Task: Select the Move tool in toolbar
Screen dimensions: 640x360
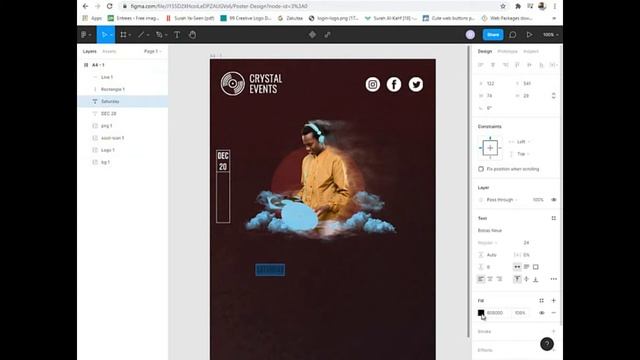Action: point(104,35)
